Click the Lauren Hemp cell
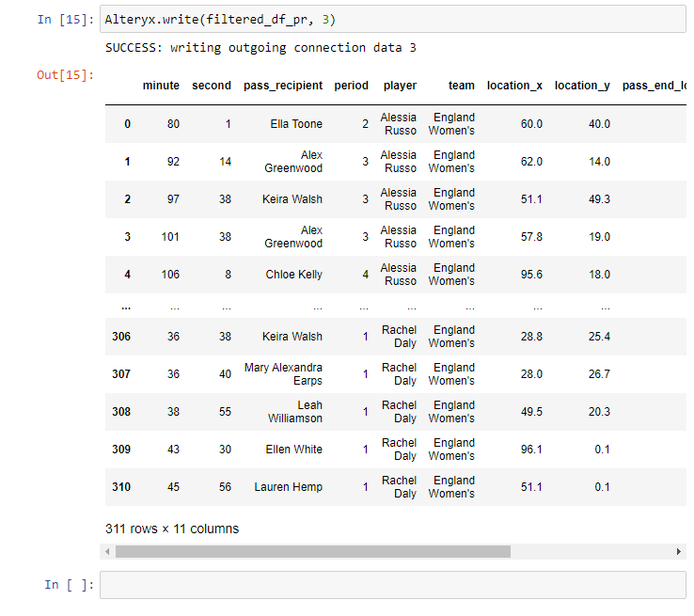Screen dimensions: 694x616 (288, 487)
